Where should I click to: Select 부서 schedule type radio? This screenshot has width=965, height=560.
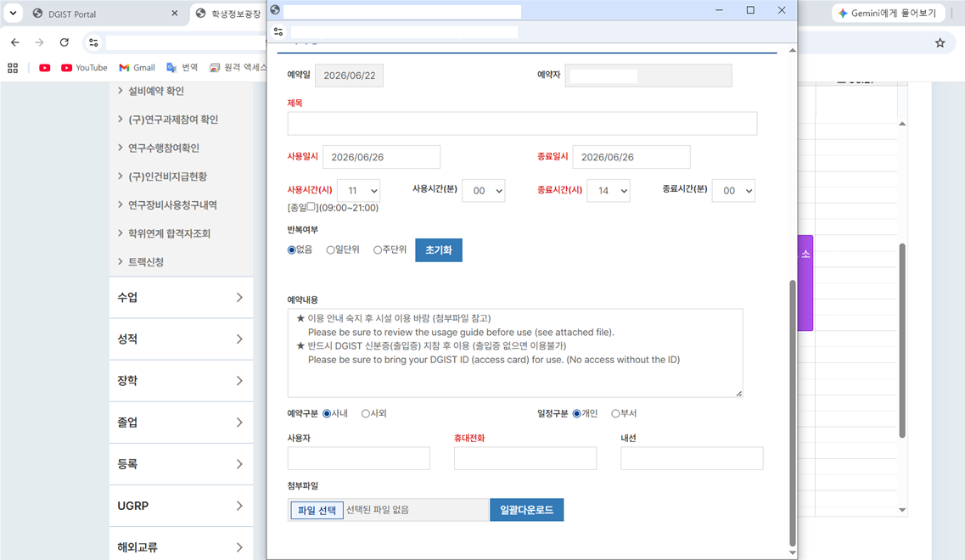[x=615, y=413]
